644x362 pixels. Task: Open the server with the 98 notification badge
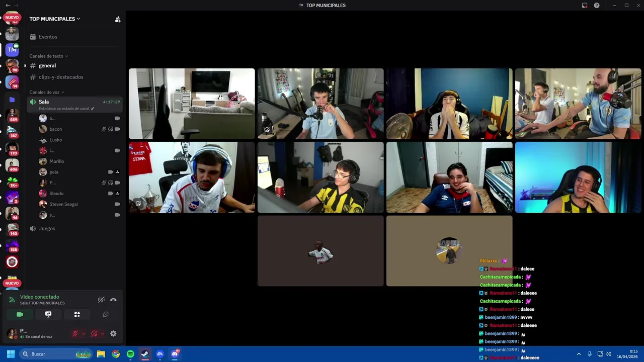(12, 65)
